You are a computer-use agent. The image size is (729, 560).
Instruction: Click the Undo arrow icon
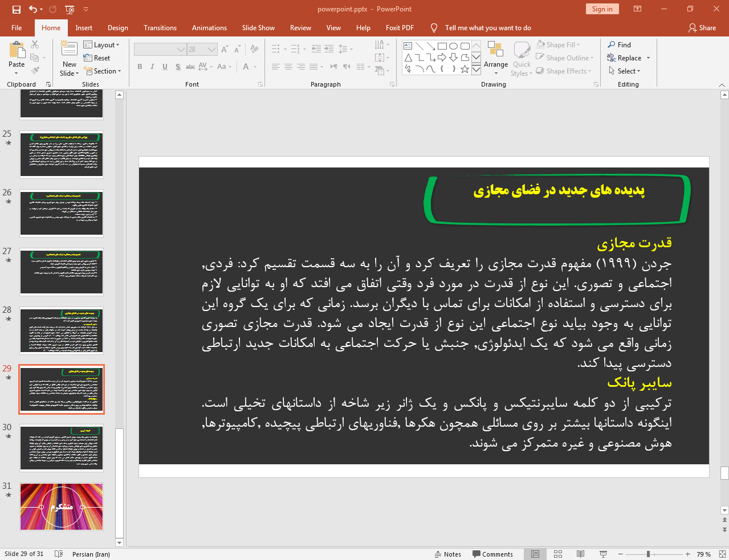[33, 9]
